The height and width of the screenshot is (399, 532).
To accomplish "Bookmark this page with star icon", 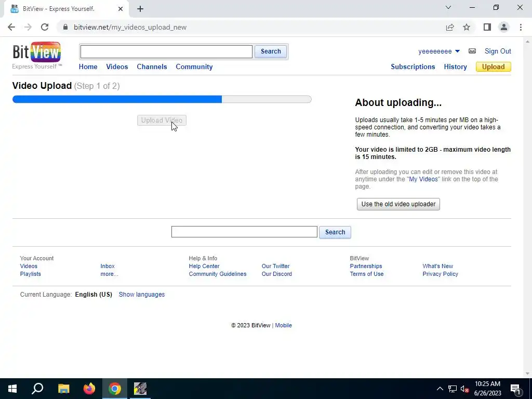I will click(x=467, y=27).
